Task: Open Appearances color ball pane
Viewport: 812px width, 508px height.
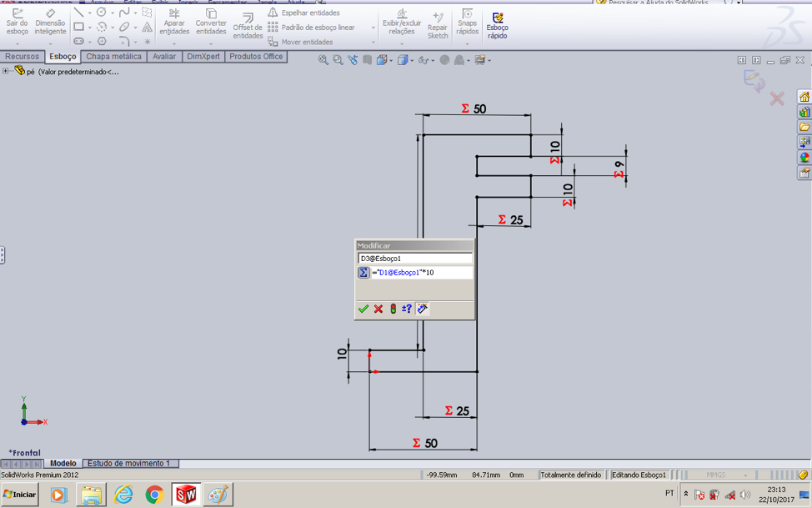Action: point(804,157)
